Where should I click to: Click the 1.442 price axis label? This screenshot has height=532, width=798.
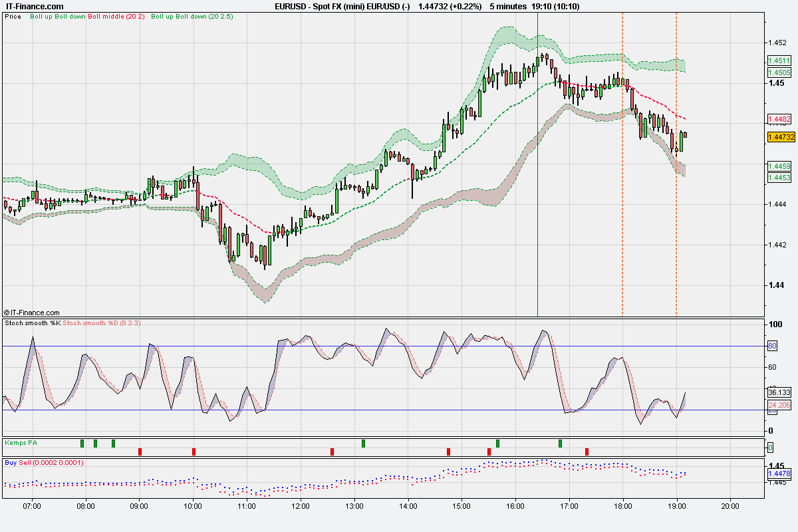tap(778, 245)
